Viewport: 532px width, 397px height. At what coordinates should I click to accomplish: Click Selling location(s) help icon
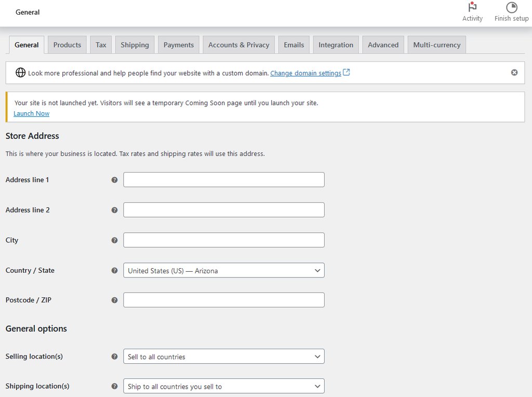[x=114, y=356]
